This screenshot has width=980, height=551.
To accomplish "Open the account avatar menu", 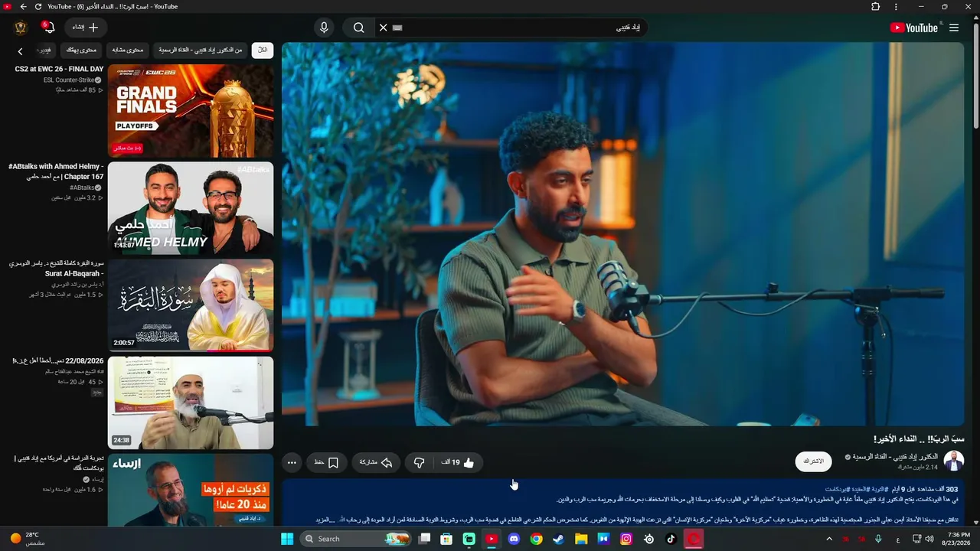I will tap(21, 28).
